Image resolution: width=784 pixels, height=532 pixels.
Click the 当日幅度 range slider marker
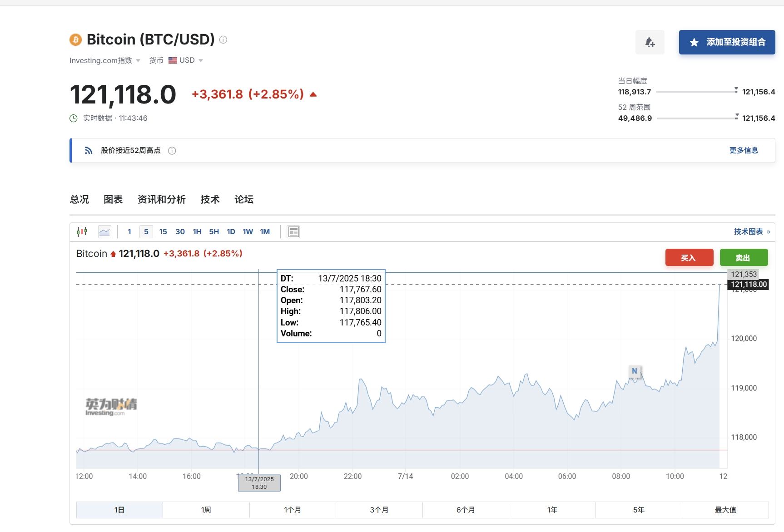tap(736, 90)
